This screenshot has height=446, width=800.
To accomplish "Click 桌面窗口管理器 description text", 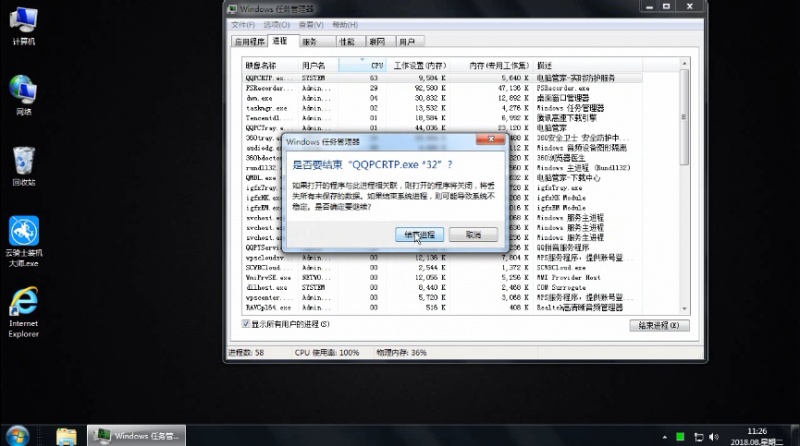I will coord(563,98).
